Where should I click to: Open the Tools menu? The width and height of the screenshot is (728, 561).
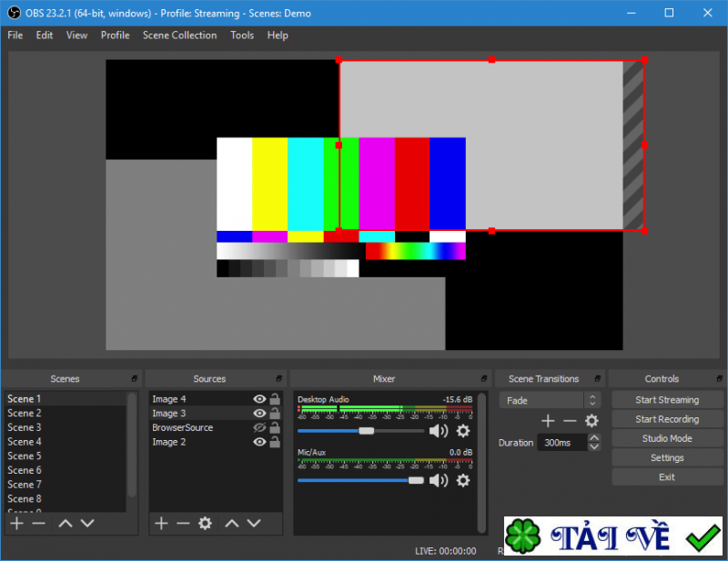click(x=242, y=35)
